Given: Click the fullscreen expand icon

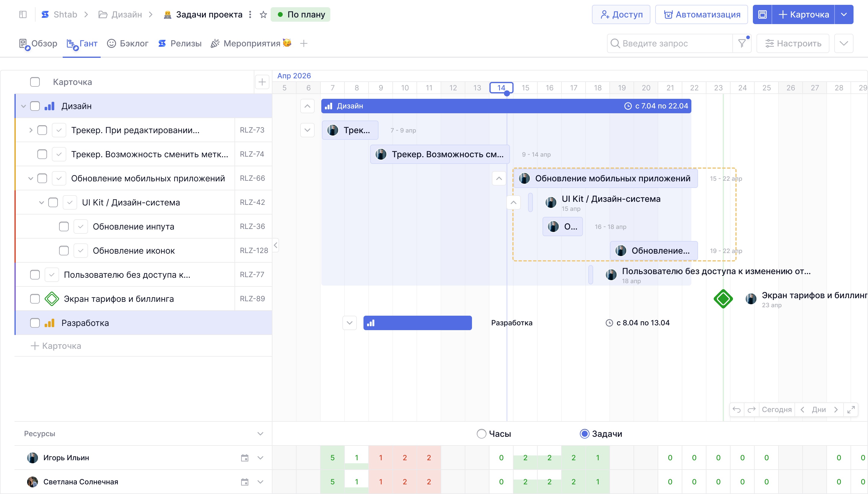Looking at the screenshot, I should point(851,410).
